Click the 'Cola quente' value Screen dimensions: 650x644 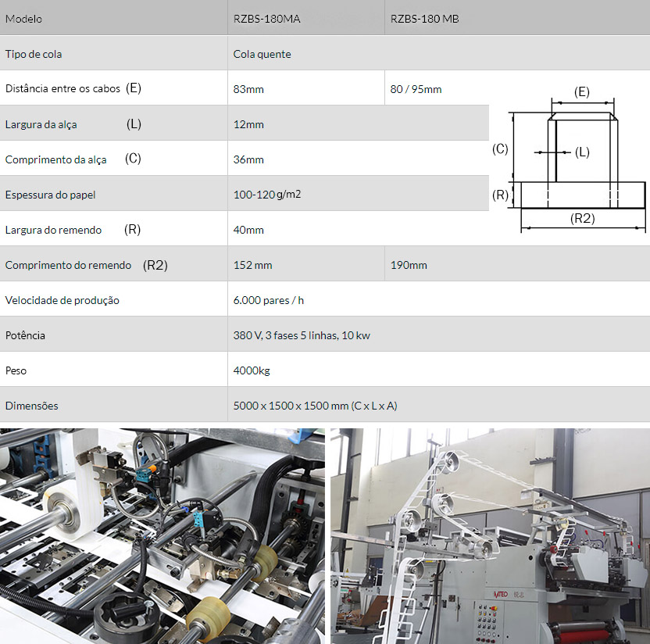pos(262,55)
